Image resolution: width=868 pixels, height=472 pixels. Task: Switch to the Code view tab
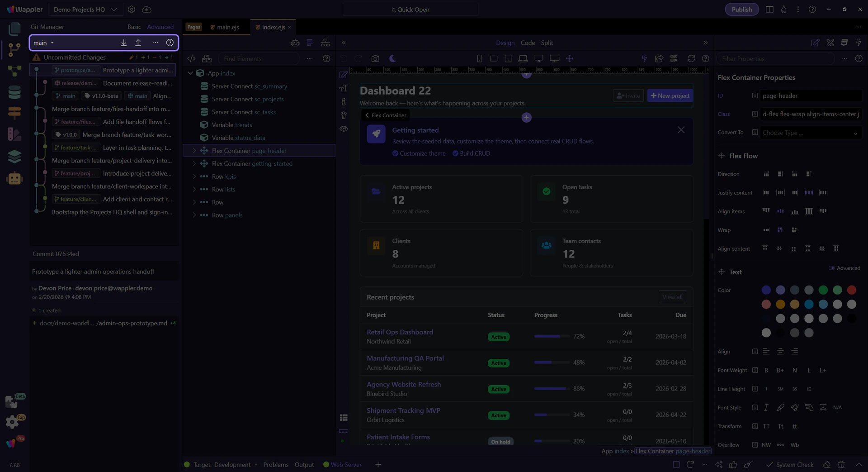[x=528, y=43]
